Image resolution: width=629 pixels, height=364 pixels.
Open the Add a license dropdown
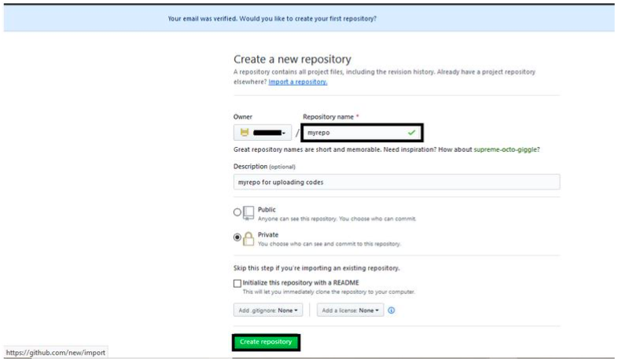coord(350,311)
